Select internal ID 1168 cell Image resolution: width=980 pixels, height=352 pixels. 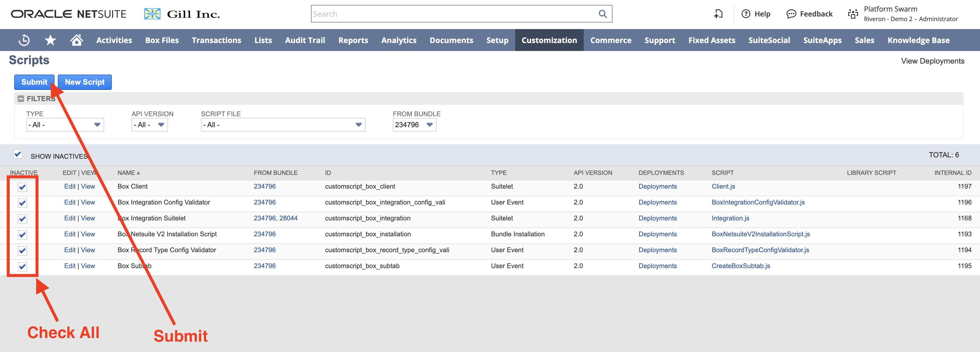(x=964, y=218)
